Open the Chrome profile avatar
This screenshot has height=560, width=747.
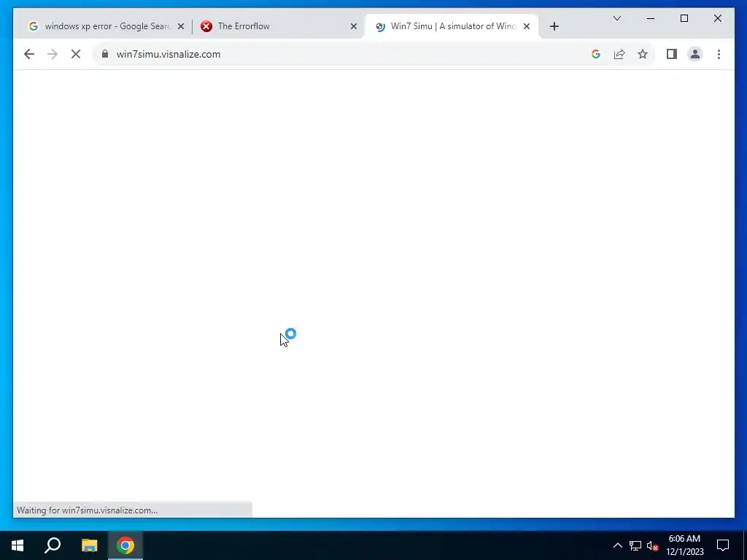click(x=695, y=54)
